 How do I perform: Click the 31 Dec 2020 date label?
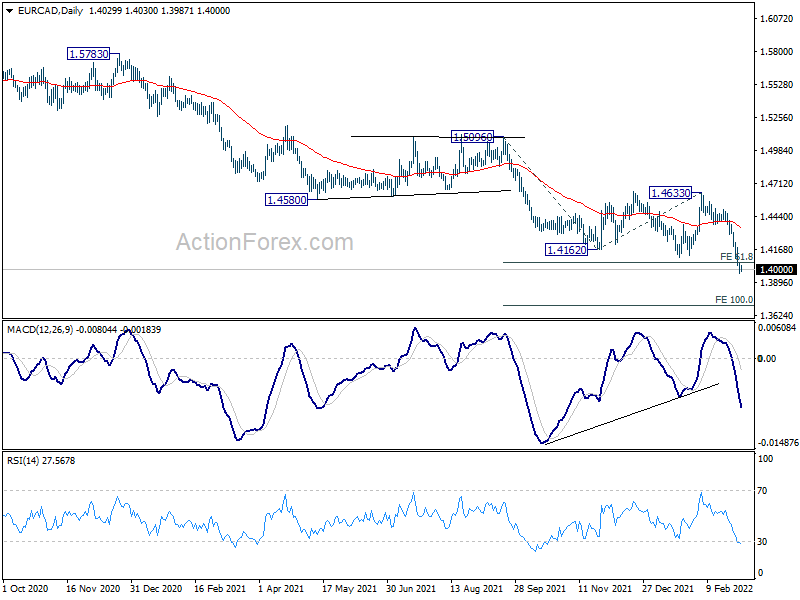pos(156,588)
